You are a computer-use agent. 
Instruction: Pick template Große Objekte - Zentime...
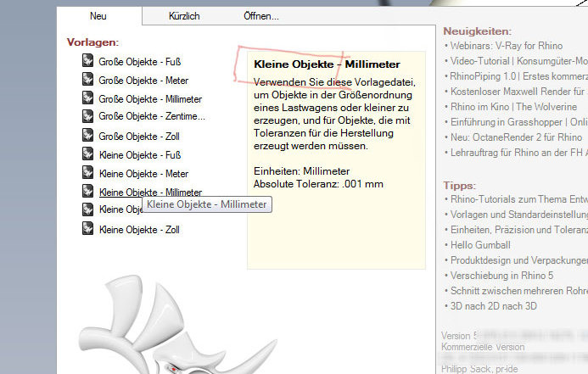(152, 116)
